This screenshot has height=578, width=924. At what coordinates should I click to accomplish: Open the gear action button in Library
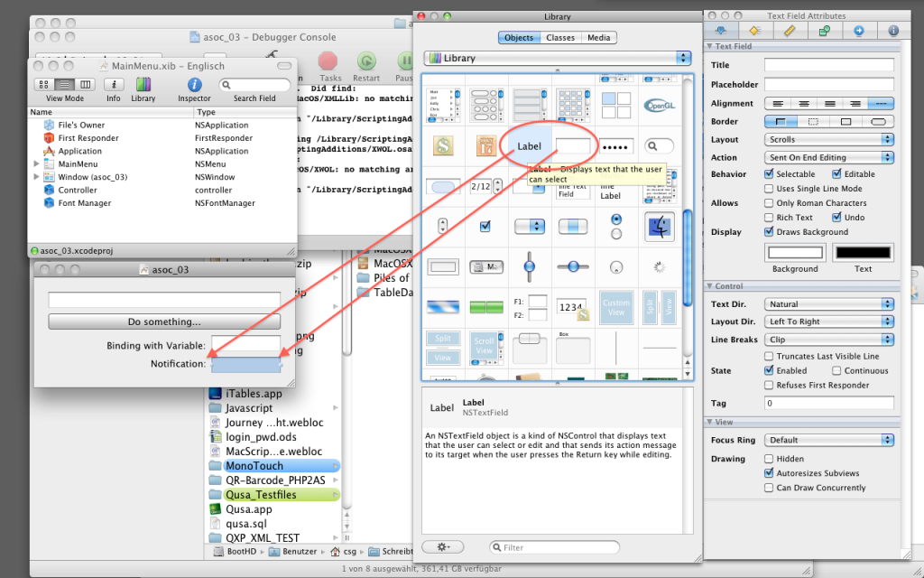tap(442, 547)
